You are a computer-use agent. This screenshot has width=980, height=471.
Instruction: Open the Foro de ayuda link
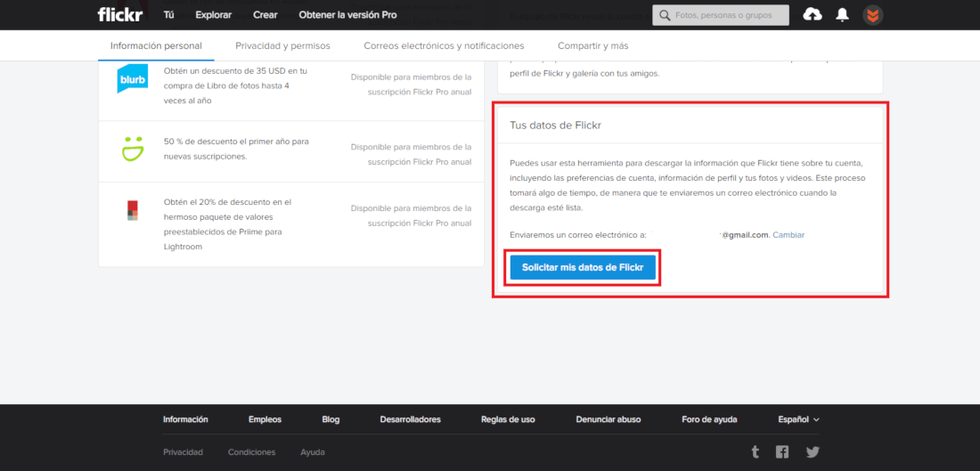pos(709,419)
